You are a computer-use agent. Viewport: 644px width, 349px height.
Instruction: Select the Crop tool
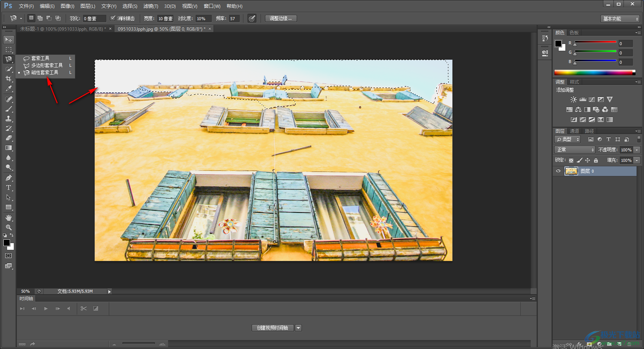click(9, 79)
